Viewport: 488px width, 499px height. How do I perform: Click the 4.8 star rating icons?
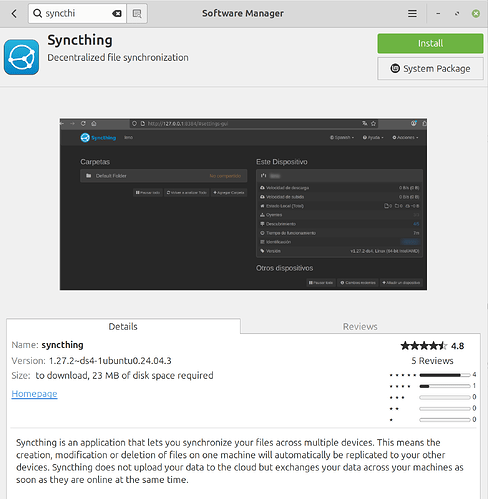(x=424, y=346)
